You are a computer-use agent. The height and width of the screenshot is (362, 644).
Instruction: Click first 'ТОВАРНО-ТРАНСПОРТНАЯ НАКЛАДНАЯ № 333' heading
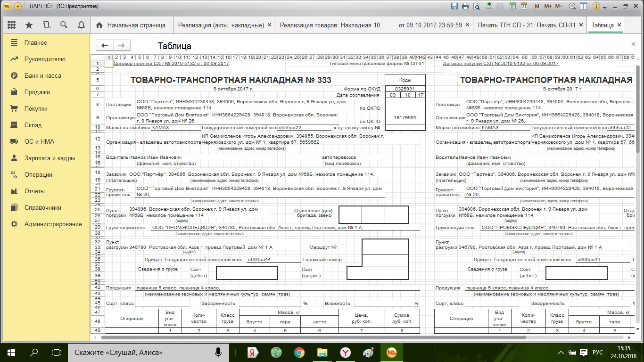click(x=231, y=80)
